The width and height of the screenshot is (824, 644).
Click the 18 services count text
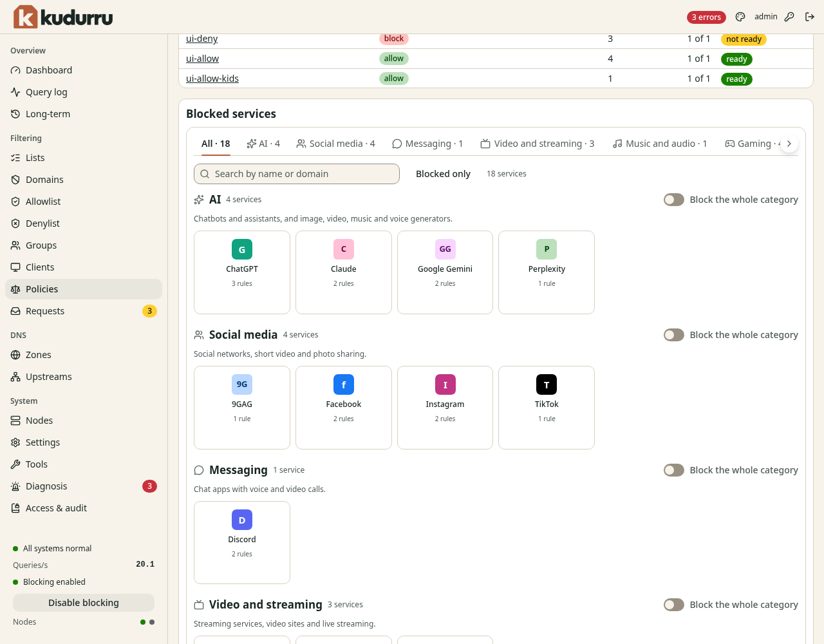click(507, 174)
